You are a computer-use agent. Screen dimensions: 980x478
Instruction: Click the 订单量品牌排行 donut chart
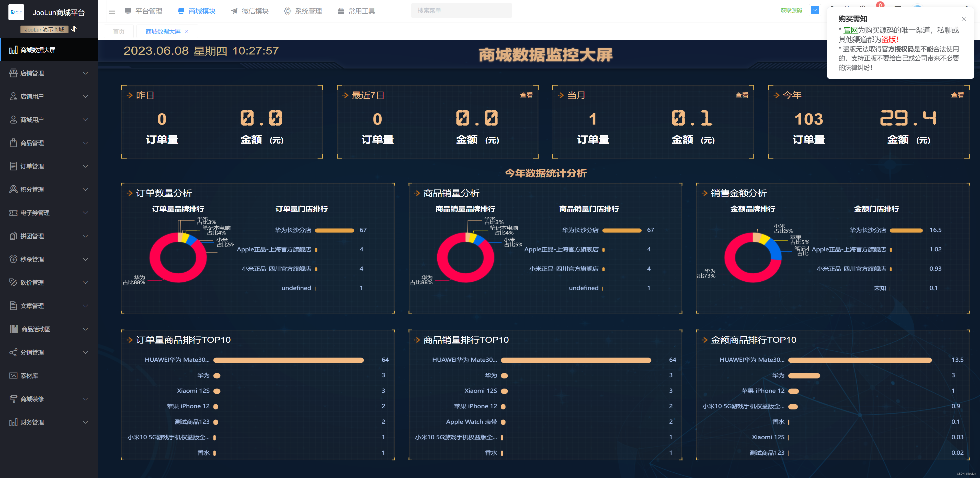click(178, 257)
